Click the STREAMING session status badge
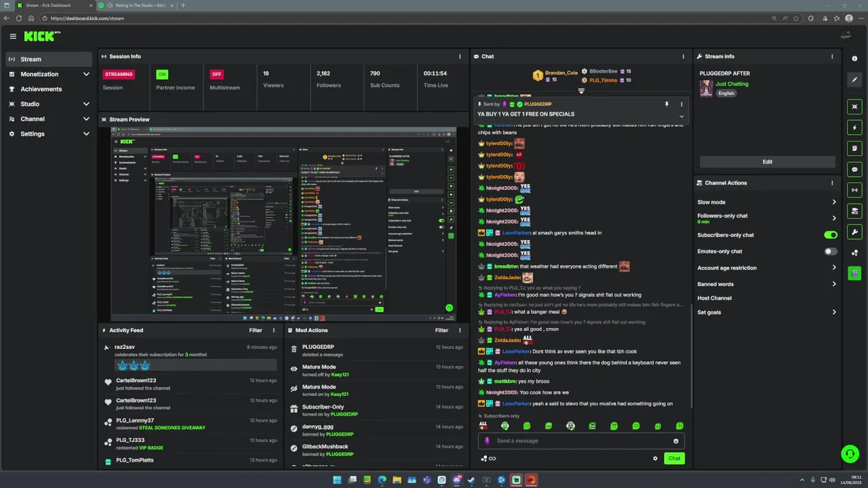The width and height of the screenshot is (868, 488). click(119, 74)
